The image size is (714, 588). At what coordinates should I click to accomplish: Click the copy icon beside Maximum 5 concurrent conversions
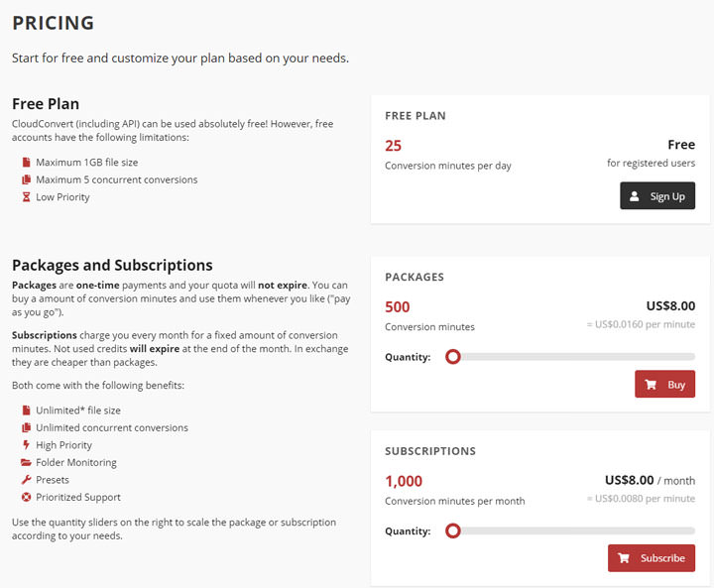click(x=27, y=179)
